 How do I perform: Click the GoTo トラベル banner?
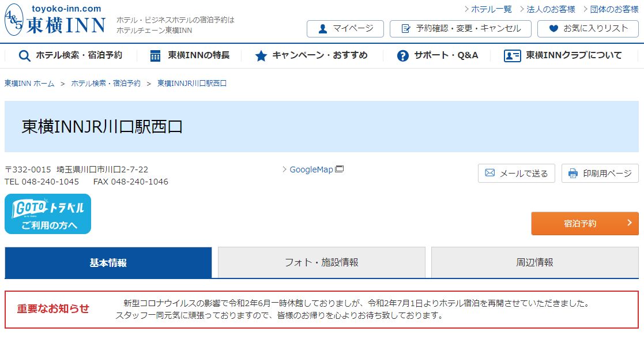point(48,214)
